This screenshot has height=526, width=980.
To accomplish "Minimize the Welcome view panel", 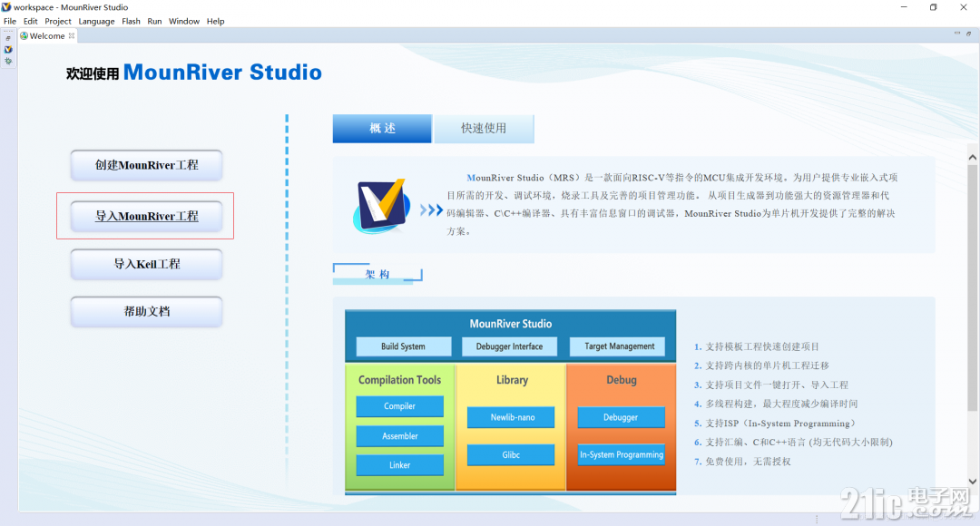I will coord(957,34).
